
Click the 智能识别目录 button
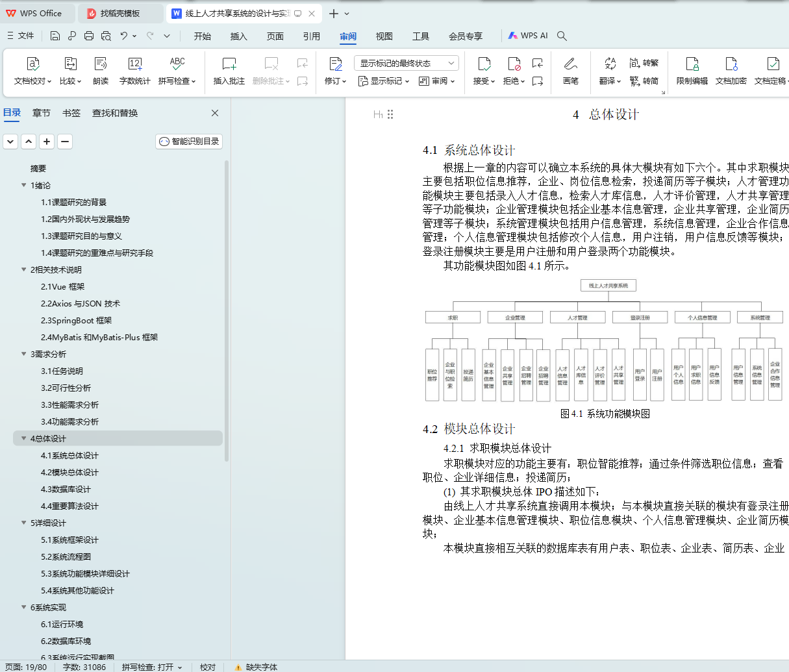[x=190, y=142]
